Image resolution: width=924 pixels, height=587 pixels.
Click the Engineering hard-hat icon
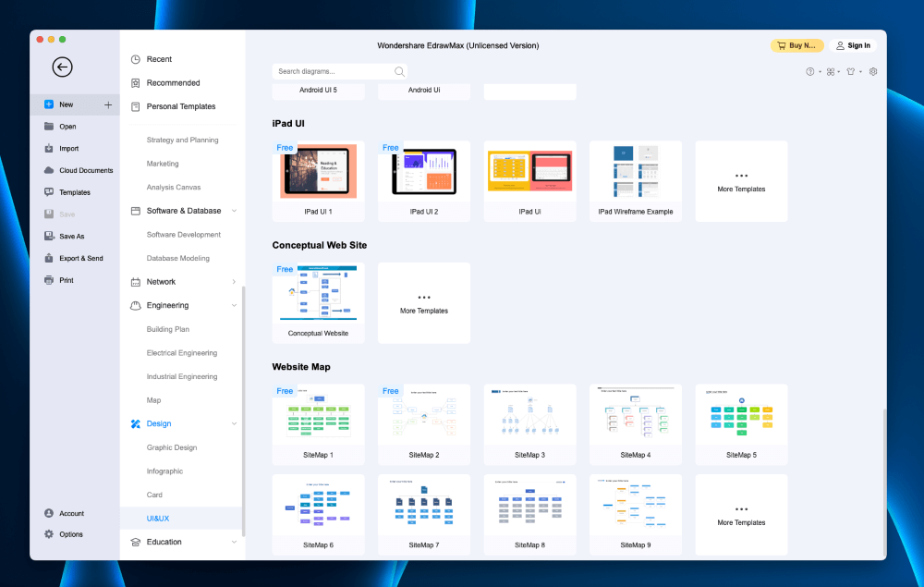(x=136, y=305)
